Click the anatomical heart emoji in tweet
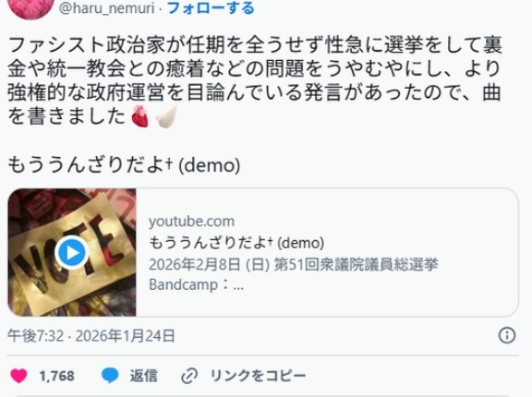Image resolution: width=532 pixels, height=397 pixels. click(x=140, y=116)
